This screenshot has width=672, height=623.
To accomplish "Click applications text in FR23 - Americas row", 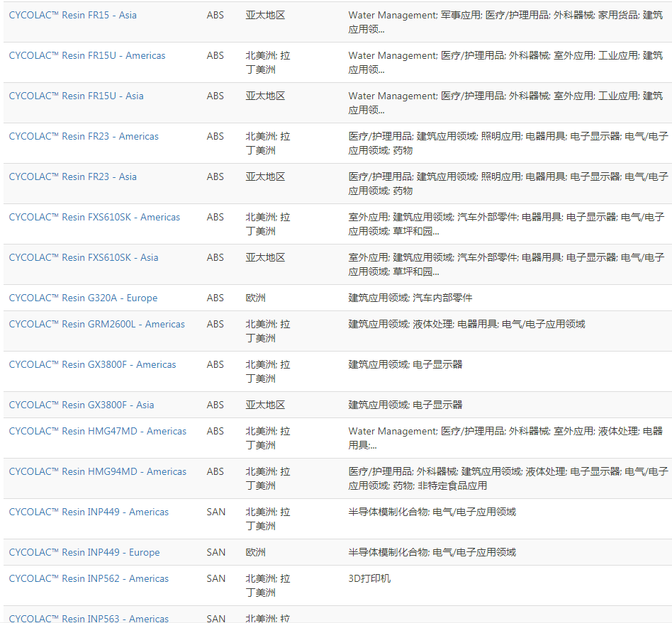I will click(x=508, y=143).
